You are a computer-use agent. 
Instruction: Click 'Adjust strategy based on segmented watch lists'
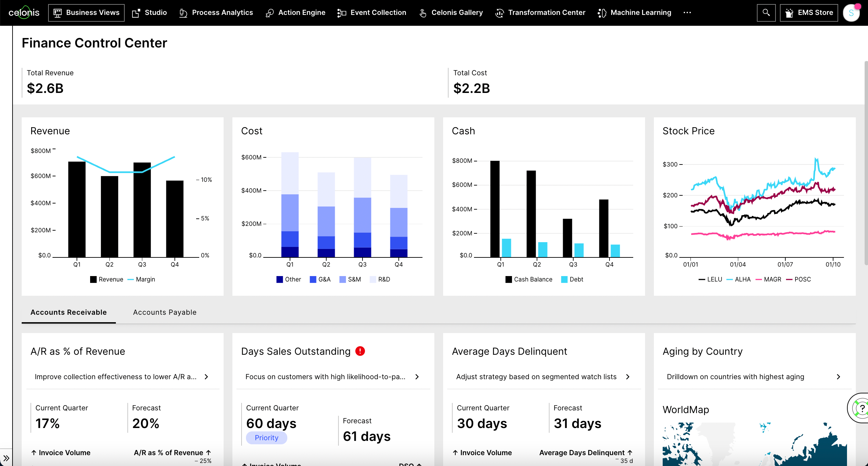pos(536,377)
